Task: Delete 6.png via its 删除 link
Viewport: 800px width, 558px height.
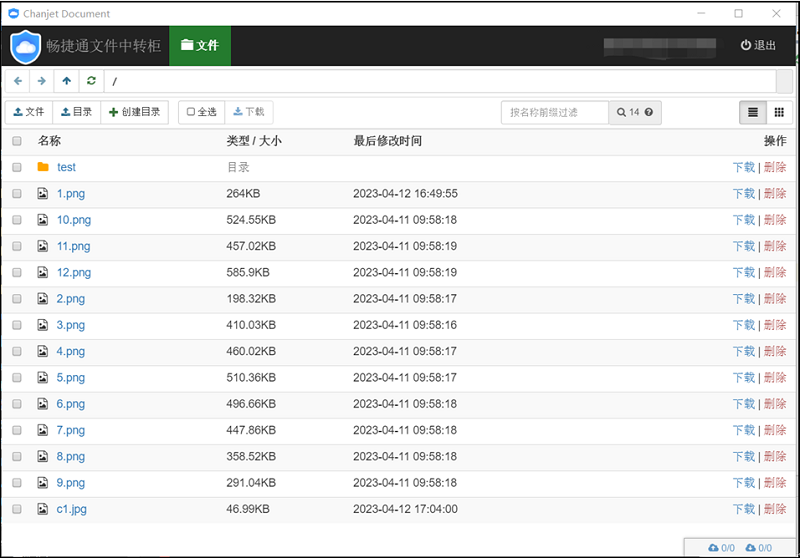Action: click(775, 404)
